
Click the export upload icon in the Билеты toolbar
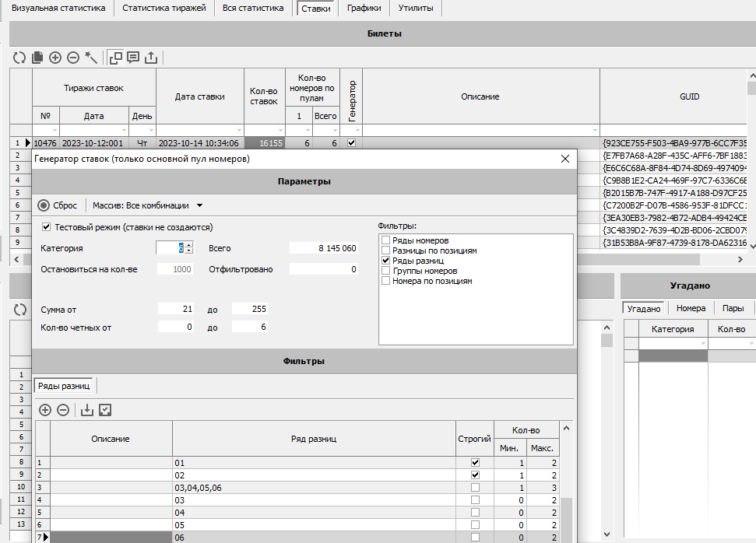151,58
